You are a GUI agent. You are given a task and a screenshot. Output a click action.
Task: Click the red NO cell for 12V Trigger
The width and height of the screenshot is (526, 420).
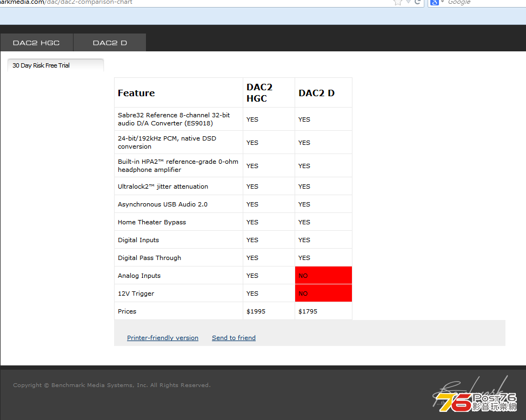tap(323, 293)
